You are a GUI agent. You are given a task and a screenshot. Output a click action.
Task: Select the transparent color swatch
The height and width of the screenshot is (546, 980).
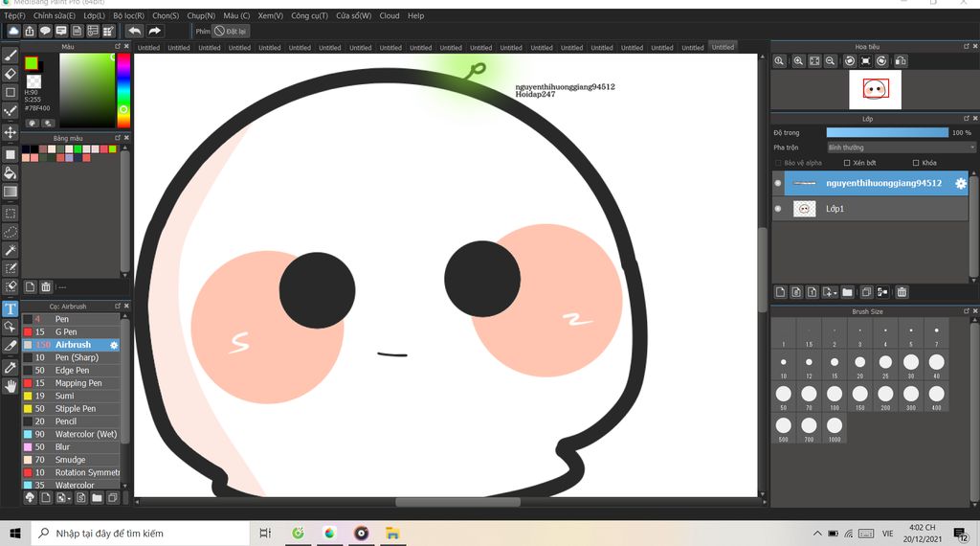(33, 81)
